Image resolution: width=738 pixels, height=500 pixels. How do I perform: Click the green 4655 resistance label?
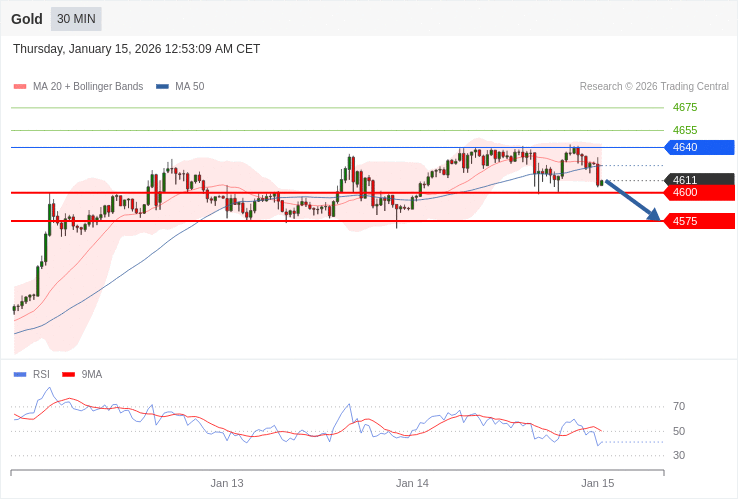685,130
